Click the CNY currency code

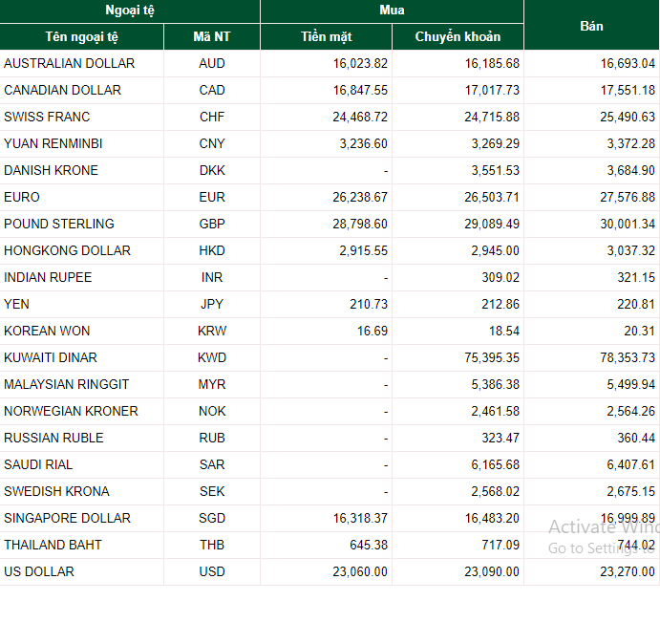212,143
